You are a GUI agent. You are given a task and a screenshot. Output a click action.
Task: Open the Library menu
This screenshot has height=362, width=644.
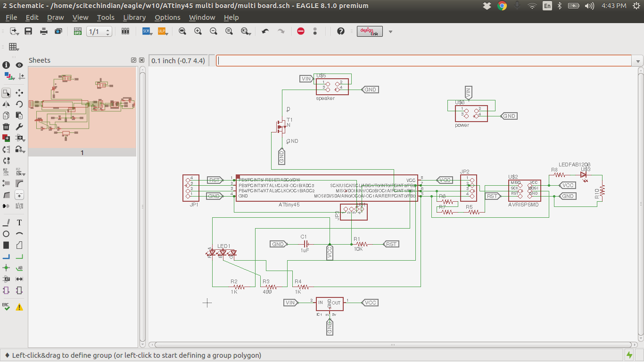134,17
